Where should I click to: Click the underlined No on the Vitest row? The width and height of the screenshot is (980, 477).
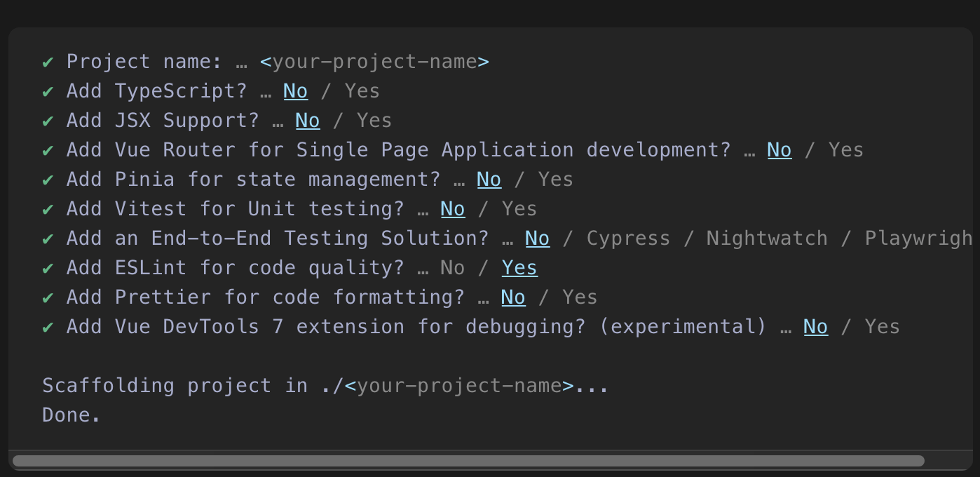[453, 209]
